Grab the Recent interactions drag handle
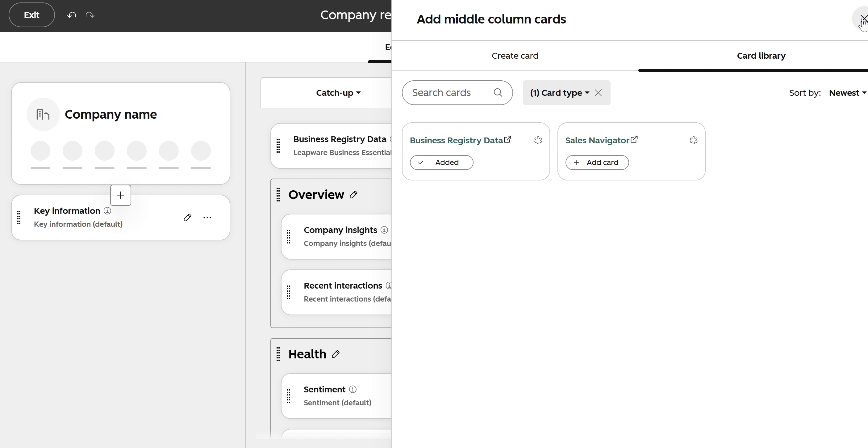The height and width of the screenshot is (448, 868). [288, 292]
